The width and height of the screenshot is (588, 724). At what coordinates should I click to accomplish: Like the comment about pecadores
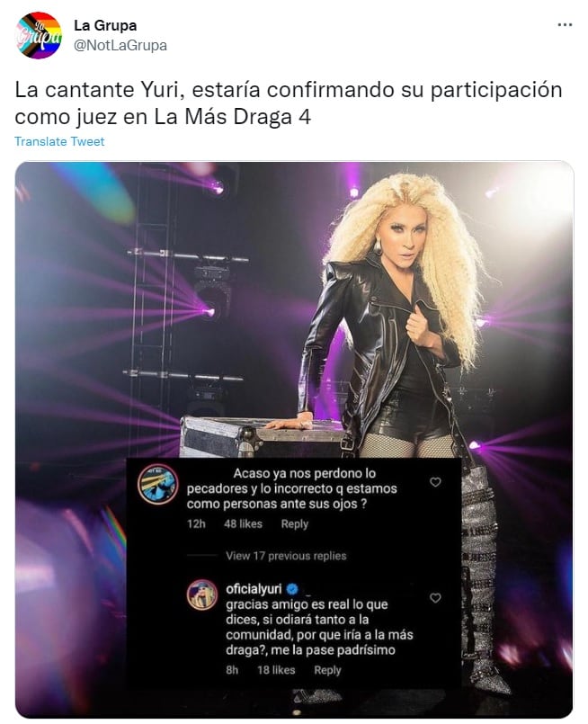435,482
